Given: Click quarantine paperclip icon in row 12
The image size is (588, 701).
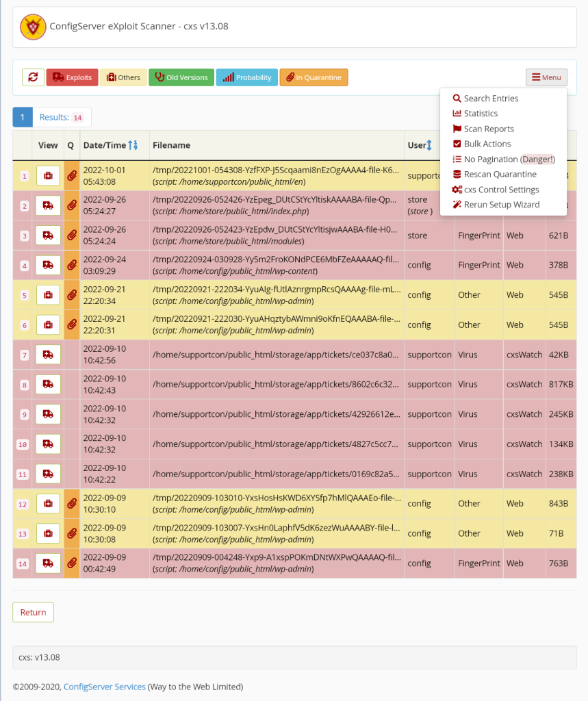Looking at the screenshot, I should coord(71,504).
